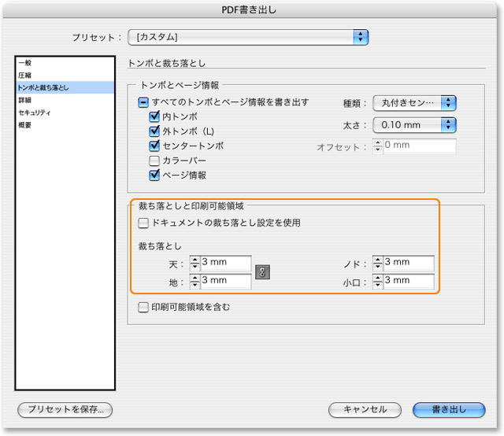
Task: Click the stepper arrows for 地 bleed
Action: pos(195,282)
